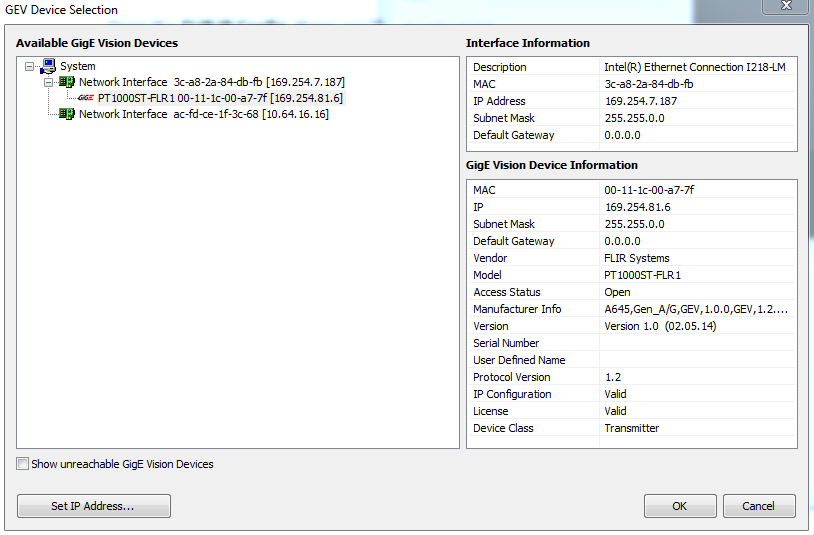
Task: Click the network card icon for ac-fd-ce-1f-3c-68
Action: pyautogui.click(x=67, y=114)
